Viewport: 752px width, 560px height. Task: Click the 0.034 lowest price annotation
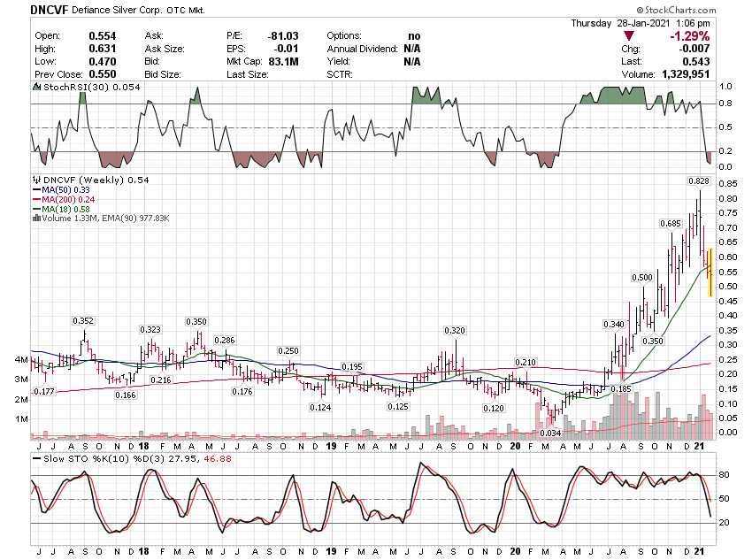pyautogui.click(x=550, y=433)
